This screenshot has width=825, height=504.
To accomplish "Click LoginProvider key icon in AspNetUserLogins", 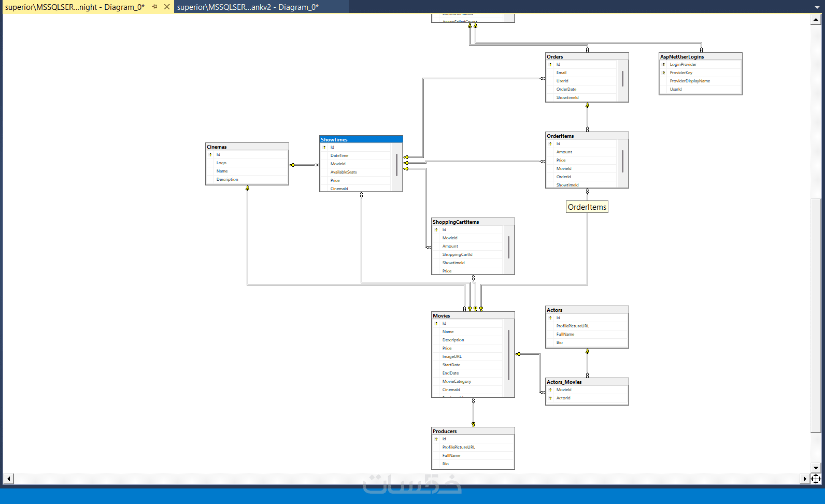I will (664, 65).
